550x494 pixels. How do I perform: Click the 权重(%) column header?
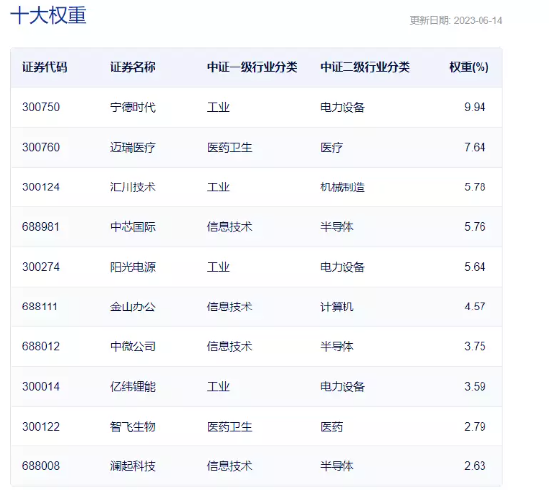point(469,67)
